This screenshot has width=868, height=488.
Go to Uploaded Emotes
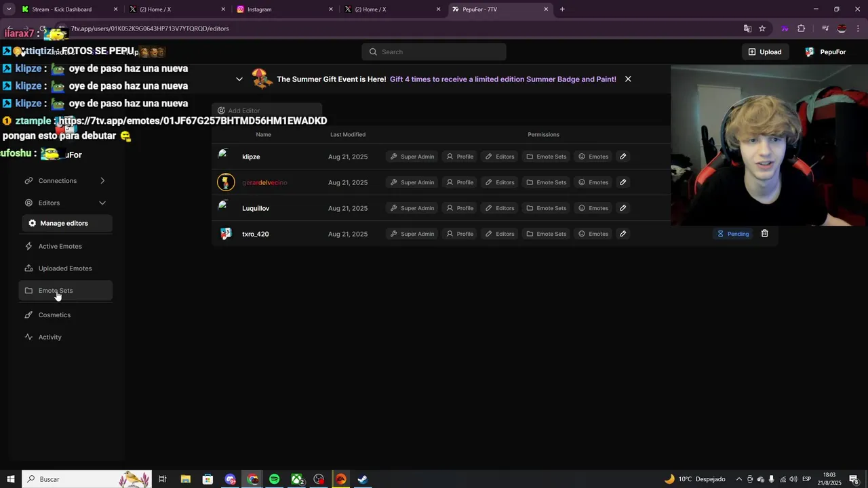66,268
